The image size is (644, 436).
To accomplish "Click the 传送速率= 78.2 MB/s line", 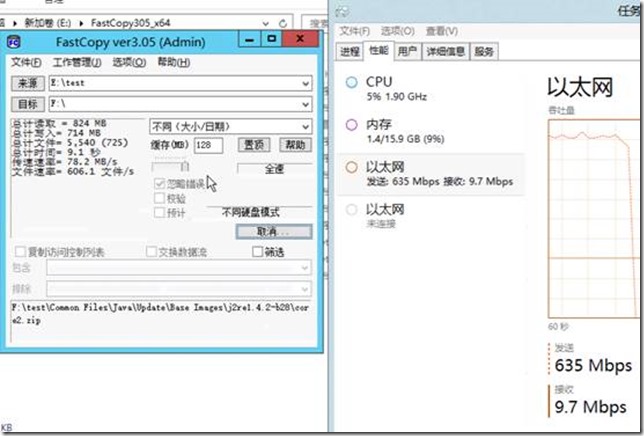I will click(x=65, y=162).
